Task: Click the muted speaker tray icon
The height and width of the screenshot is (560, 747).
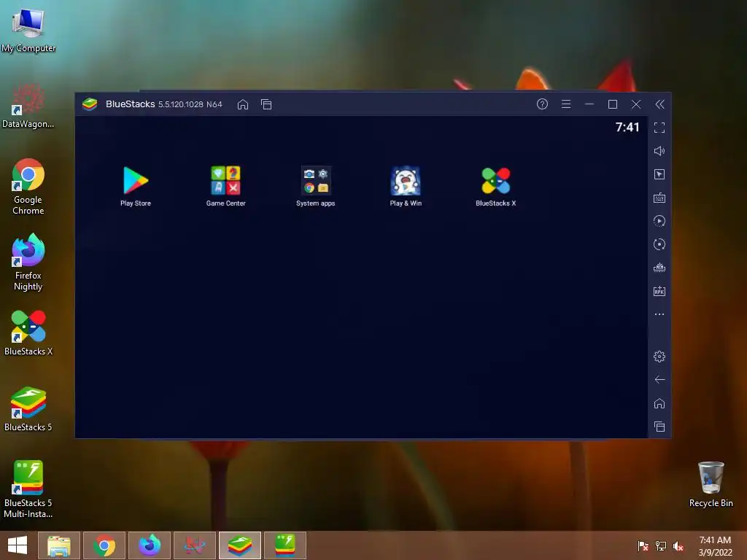Action: pos(678,545)
